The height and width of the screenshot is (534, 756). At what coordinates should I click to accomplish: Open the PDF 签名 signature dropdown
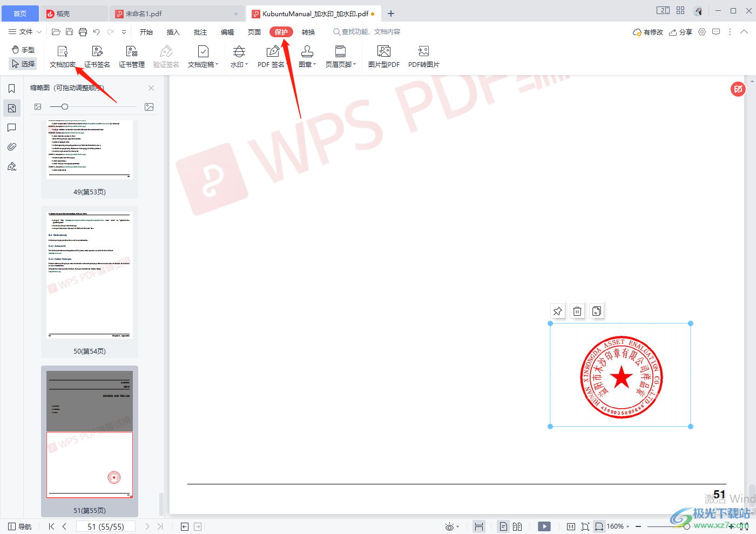[x=273, y=57]
